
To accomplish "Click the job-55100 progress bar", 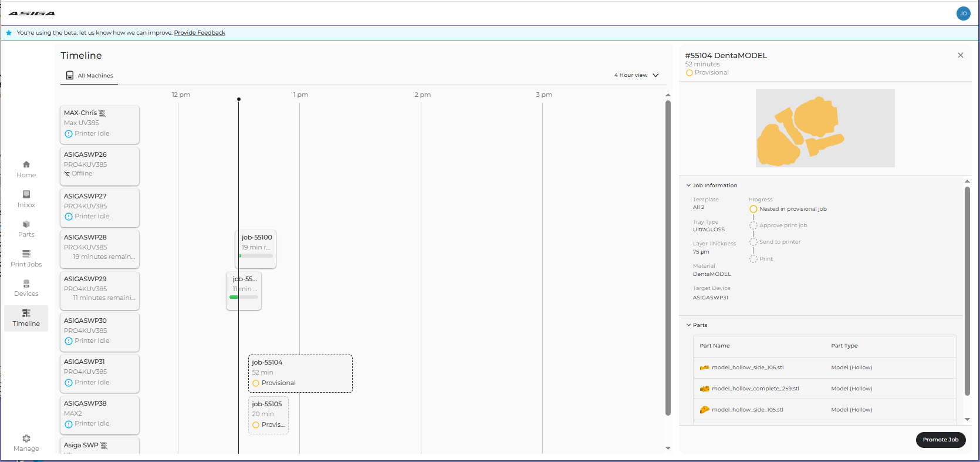I will 256,256.
